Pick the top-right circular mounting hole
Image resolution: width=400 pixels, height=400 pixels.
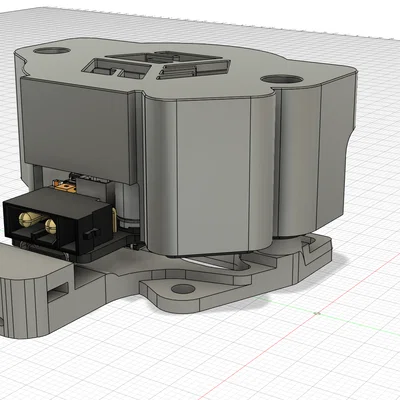click(282, 80)
